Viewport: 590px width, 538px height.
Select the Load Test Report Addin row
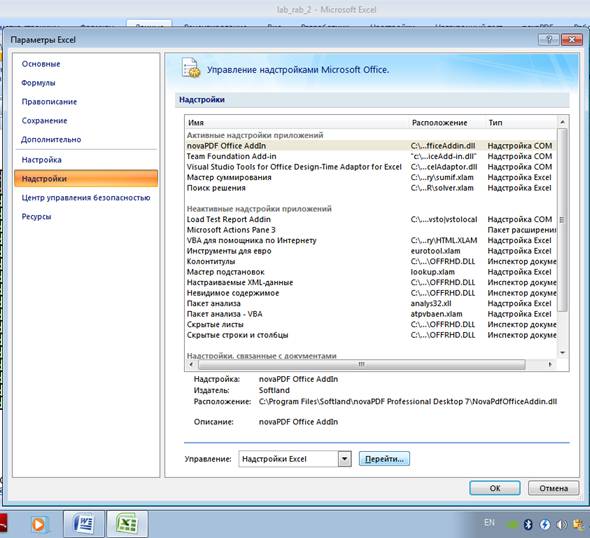point(370,219)
